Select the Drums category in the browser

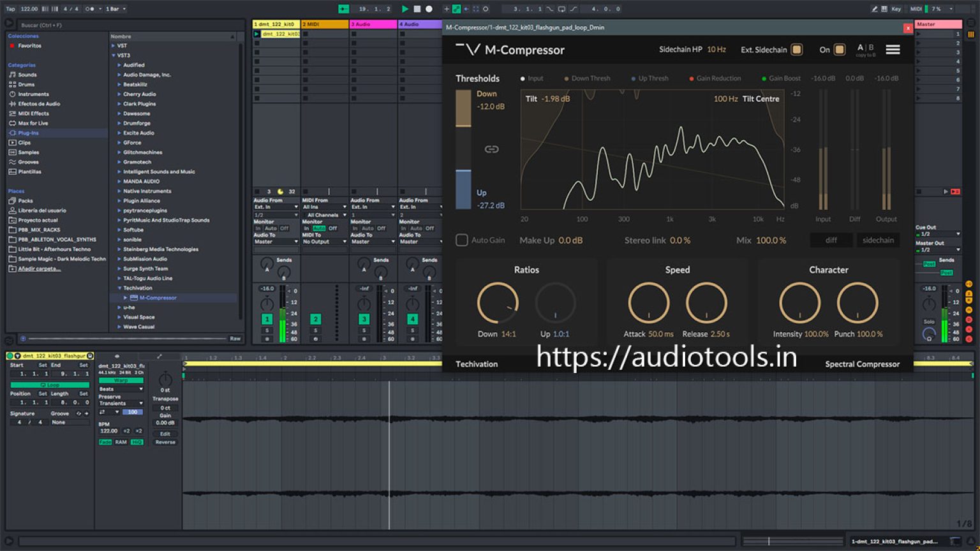pos(26,84)
